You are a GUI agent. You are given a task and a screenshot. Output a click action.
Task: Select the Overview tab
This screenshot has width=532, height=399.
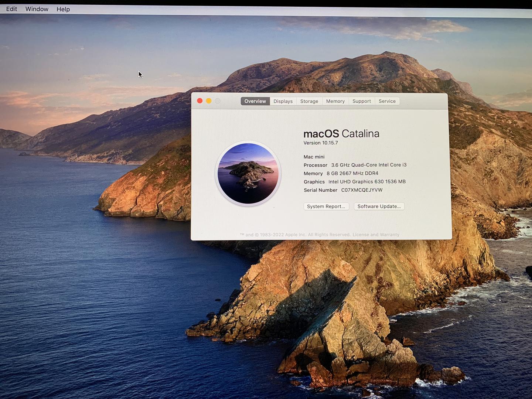pyautogui.click(x=255, y=101)
